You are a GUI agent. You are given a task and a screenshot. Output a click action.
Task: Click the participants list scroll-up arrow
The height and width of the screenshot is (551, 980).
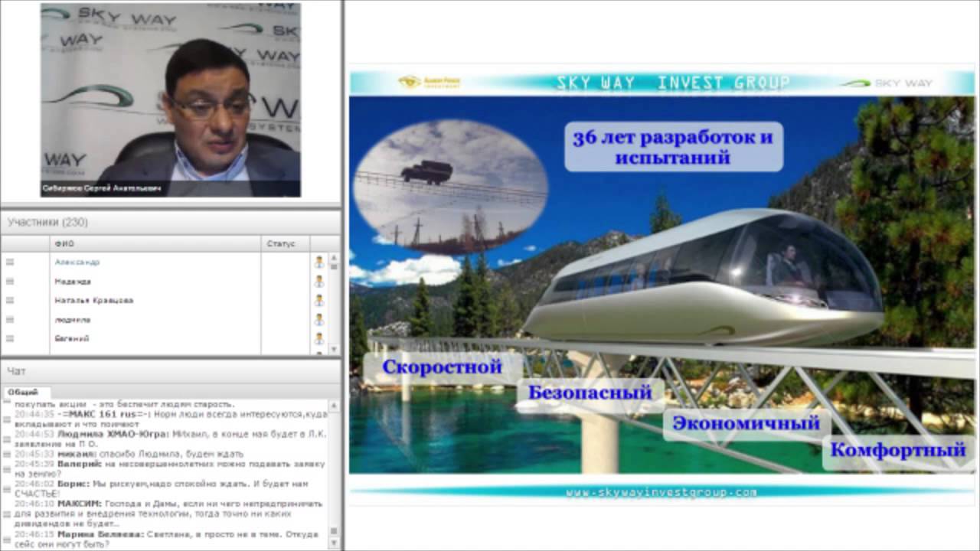(x=334, y=258)
